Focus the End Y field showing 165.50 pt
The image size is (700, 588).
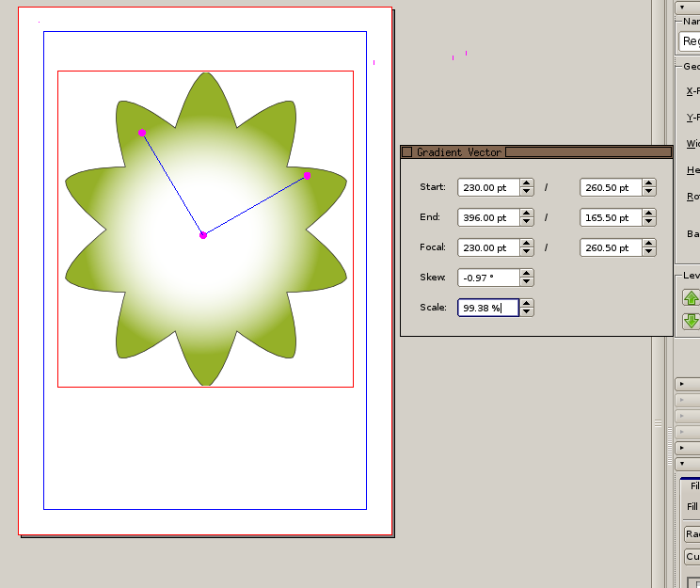[610, 217]
